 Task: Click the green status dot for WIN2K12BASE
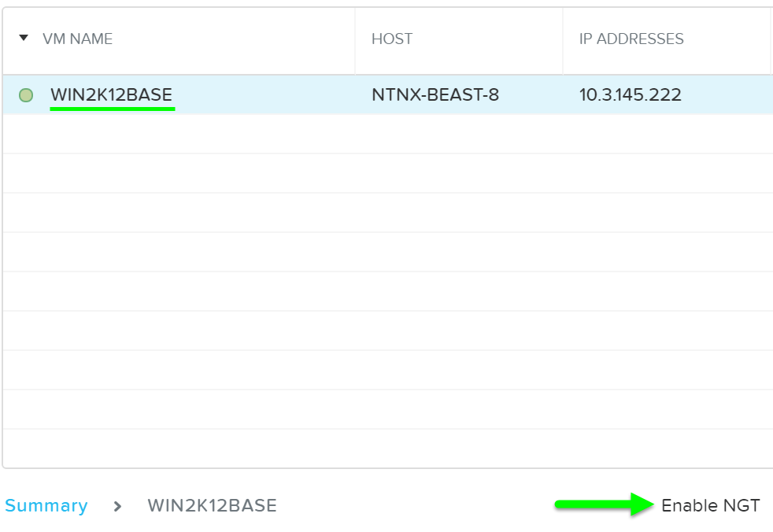pyautogui.click(x=26, y=95)
